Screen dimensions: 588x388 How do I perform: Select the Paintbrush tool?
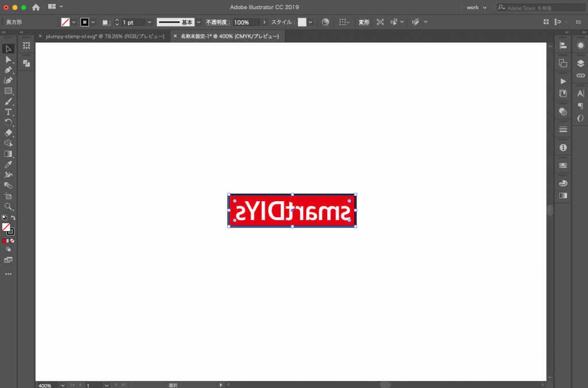[x=8, y=101]
